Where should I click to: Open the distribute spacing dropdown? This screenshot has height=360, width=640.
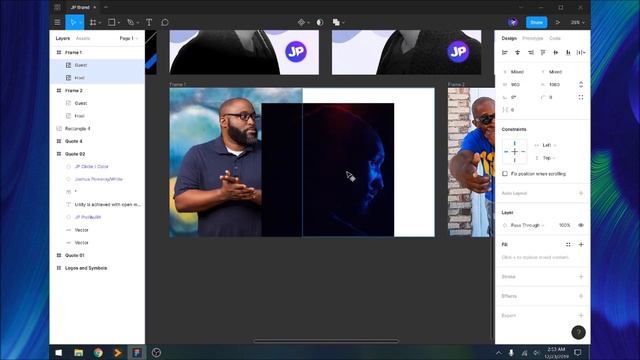coord(581,52)
